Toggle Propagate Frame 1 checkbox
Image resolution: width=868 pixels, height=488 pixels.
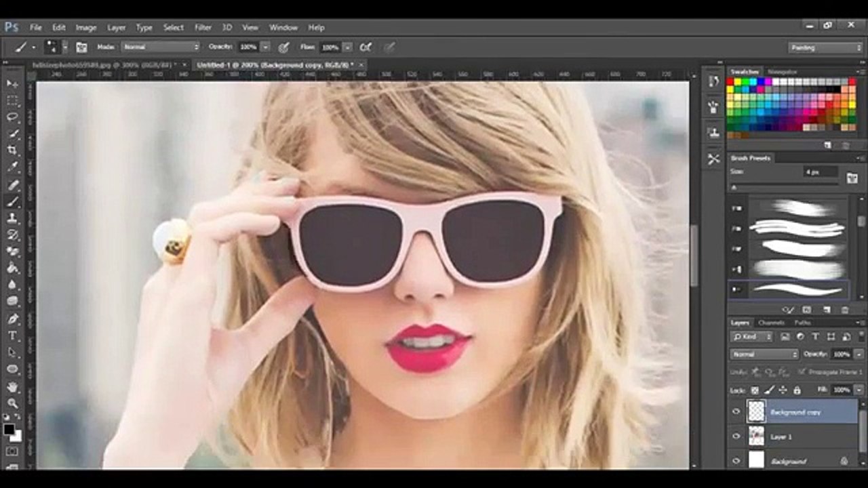click(802, 372)
